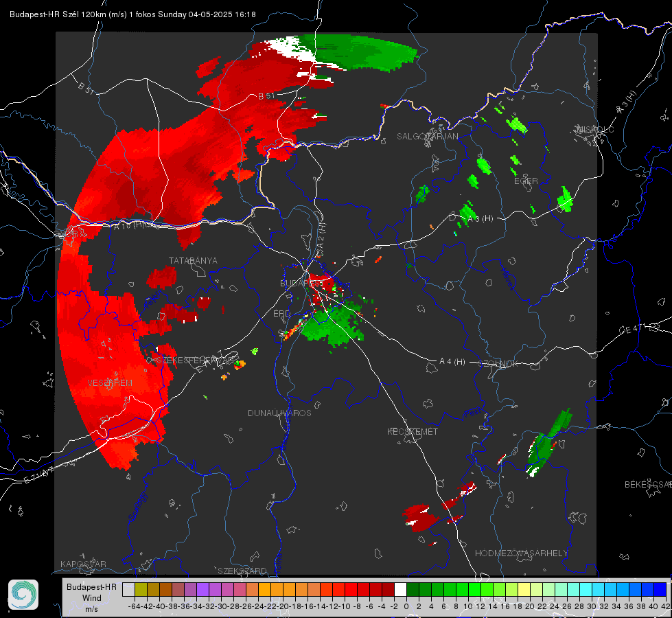Select the SALGOTARJAN city label
672x618 pixels.
427,137
